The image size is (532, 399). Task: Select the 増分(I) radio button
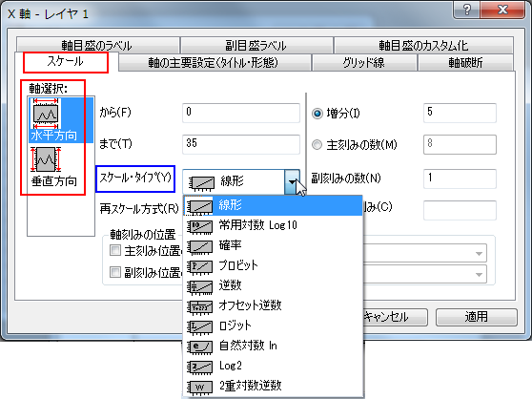click(x=317, y=114)
